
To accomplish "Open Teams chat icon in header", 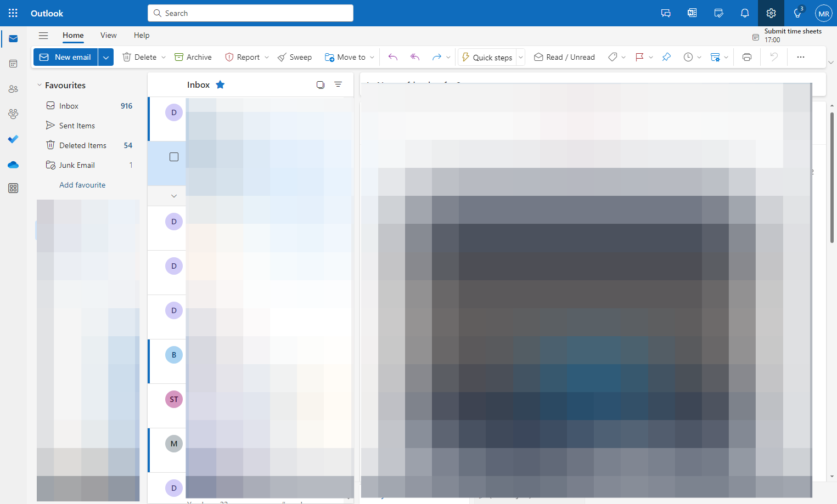I will click(666, 13).
